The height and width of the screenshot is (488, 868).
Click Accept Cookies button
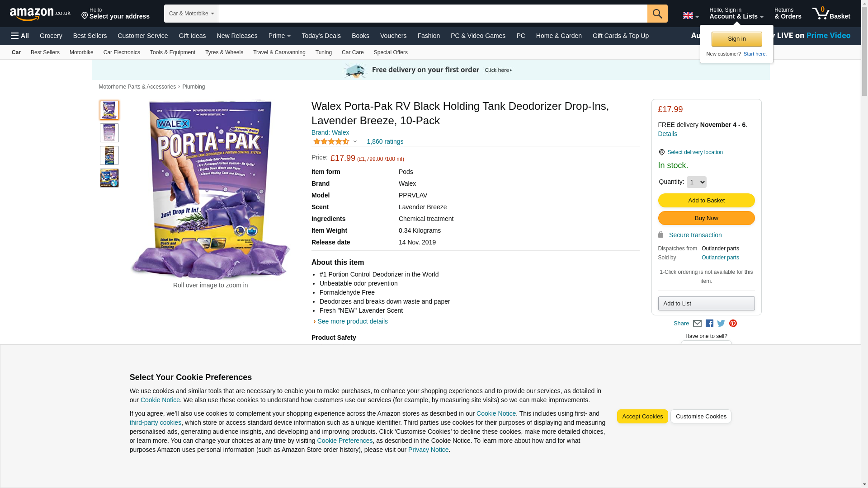point(642,417)
